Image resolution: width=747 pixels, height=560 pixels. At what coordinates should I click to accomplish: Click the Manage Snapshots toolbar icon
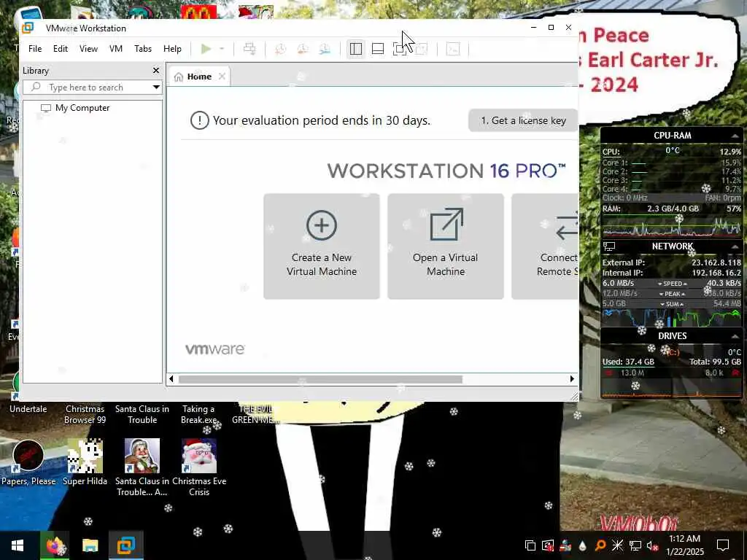(x=325, y=49)
